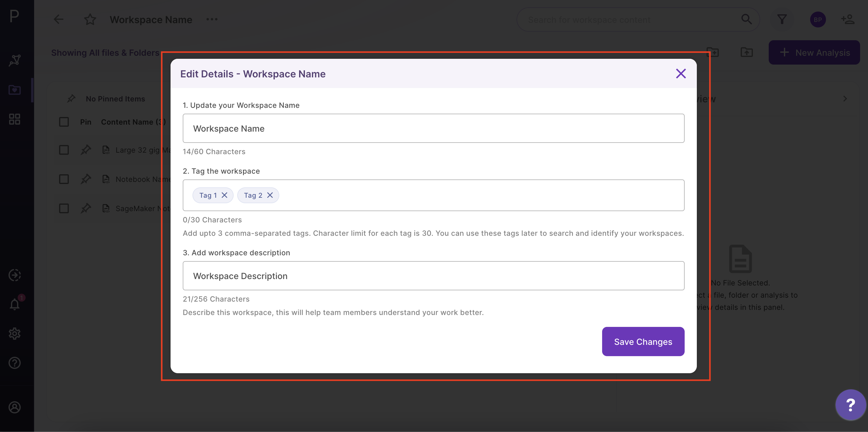Open the filter funnel icon

[x=782, y=19]
